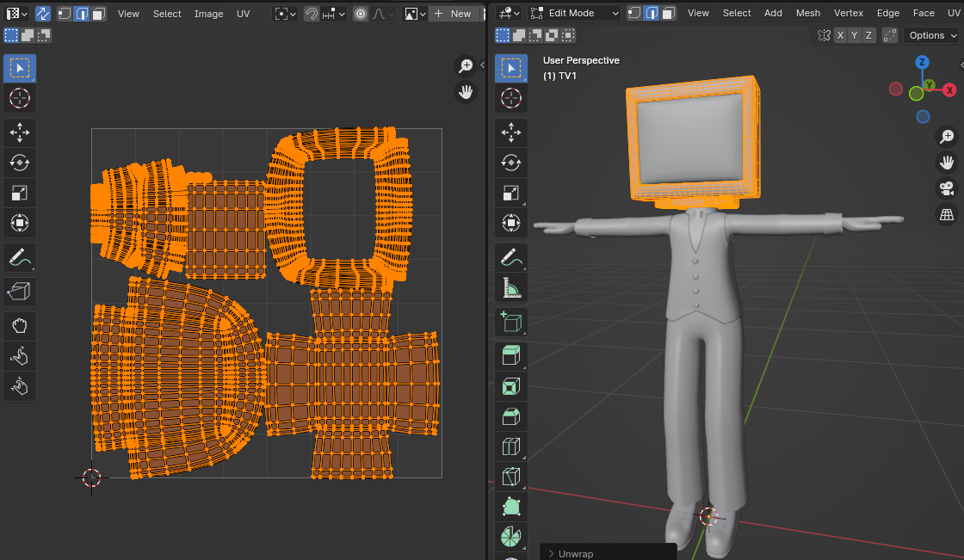Select the Transform tool in 3D viewport
The image size is (964, 560).
[511, 223]
